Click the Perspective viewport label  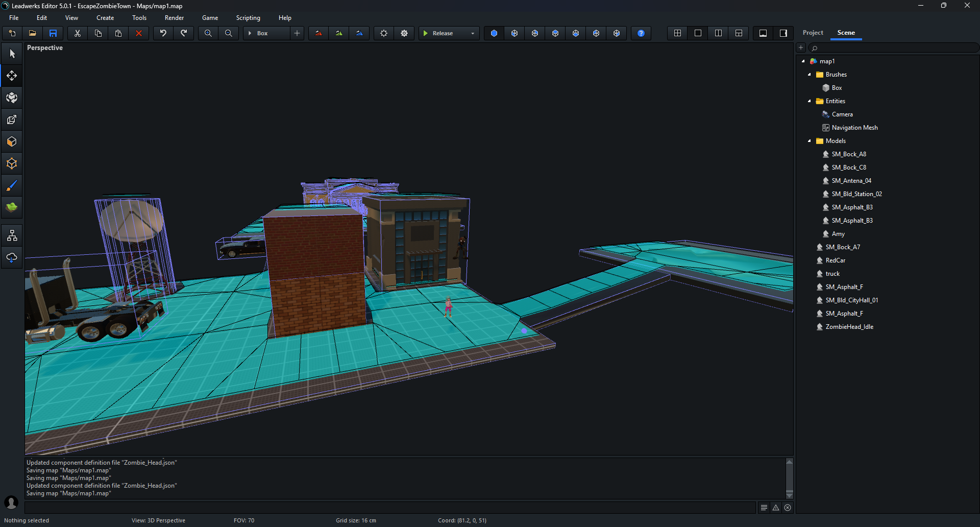pyautogui.click(x=45, y=48)
